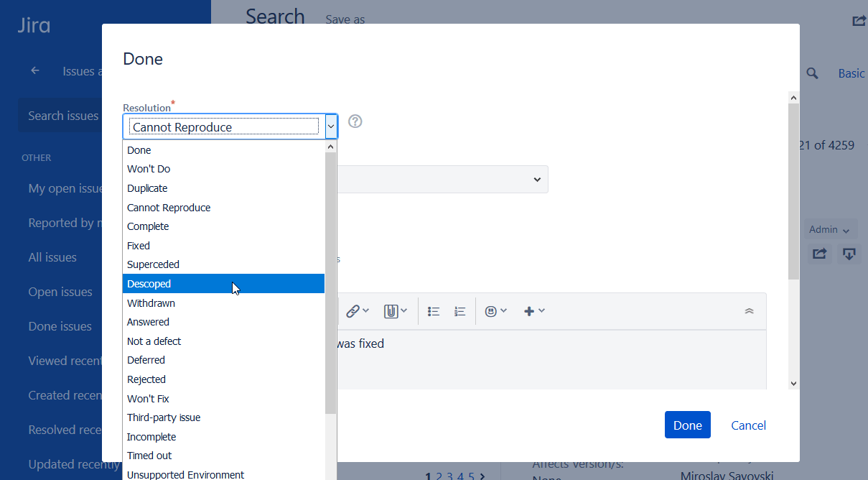This screenshot has height=480, width=868.
Task: Click the download issue icon under Admin
Action: (x=849, y=254)
